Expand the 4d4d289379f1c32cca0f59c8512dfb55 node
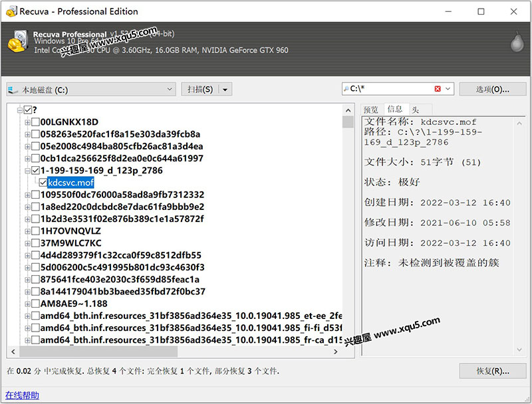Viewport: 532px width, 404px height. [27, 255]
